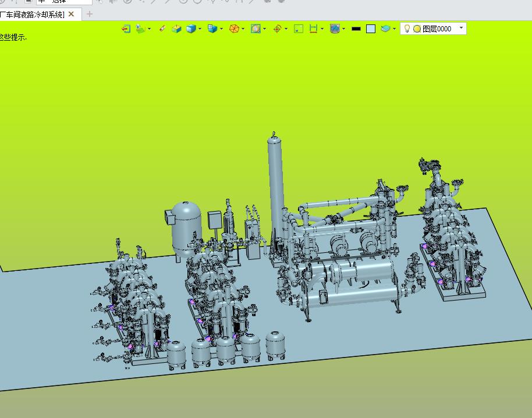The width and height of the screenshot is (532, 418).
Task: Expand the crosshair target dropdown arrow
Action: click(286, 29)
